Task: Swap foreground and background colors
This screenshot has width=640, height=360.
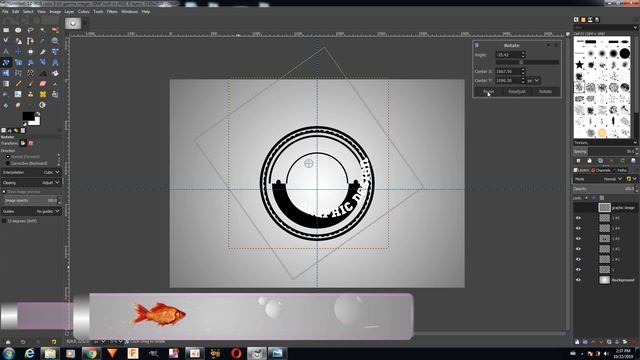Action: (x=38, y=114)
